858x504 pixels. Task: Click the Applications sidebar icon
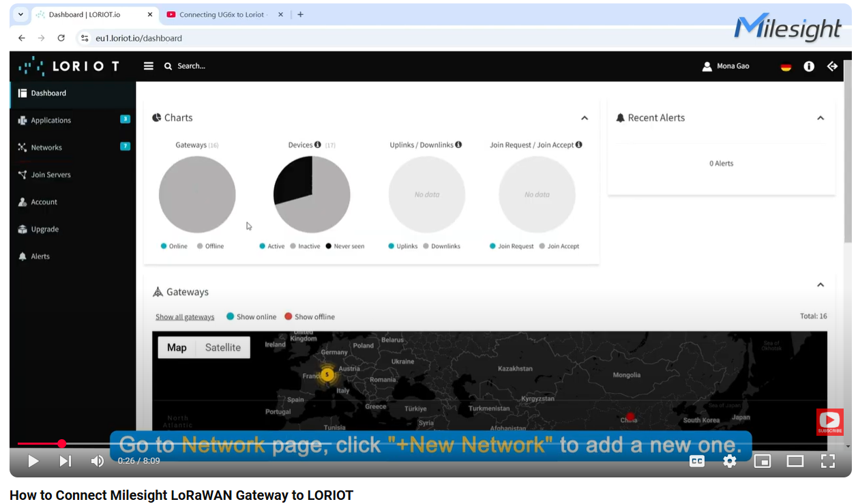(23, 120)
